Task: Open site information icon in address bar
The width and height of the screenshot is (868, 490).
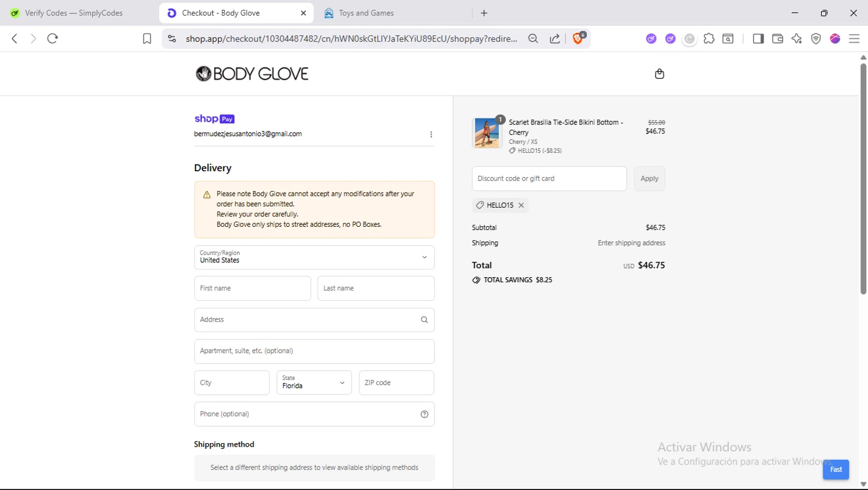Action: point(172,39)
